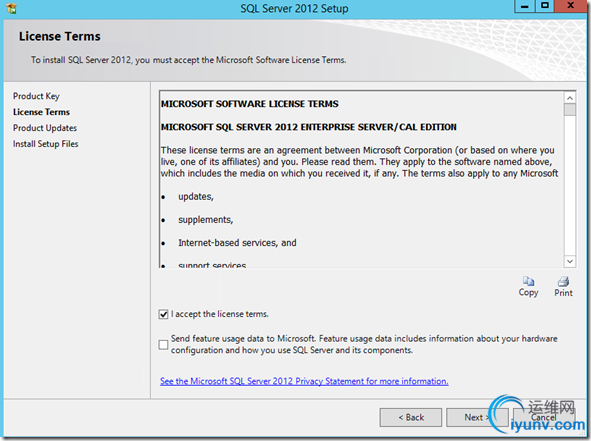
Task: Click the SQL SERVER 2012 ENTERPRISE edition line
Action: tap(309, 127)
